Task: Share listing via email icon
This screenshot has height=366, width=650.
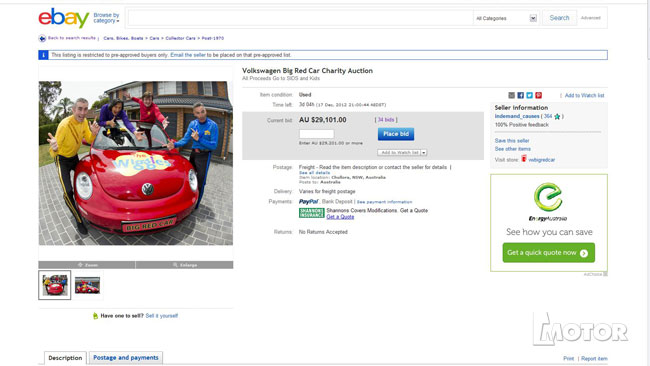Action: [x=512, y=95]
